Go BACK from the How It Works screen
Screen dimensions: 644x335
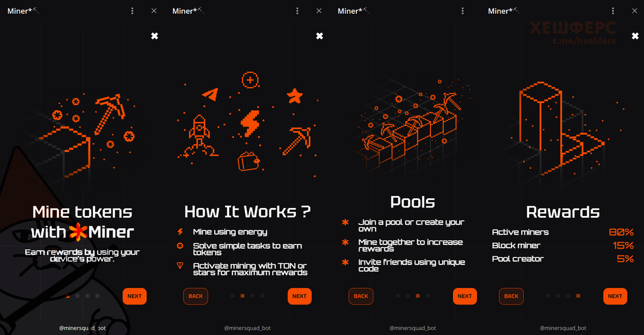195,296
